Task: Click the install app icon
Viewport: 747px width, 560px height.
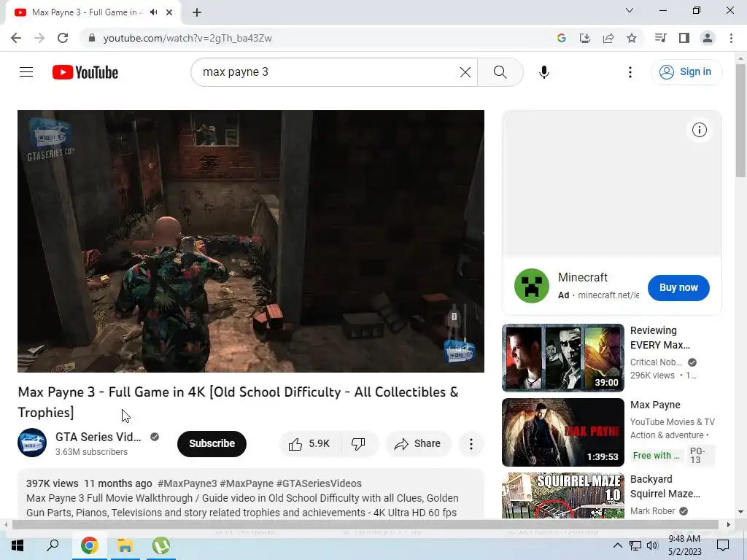Action: (585, 38)
